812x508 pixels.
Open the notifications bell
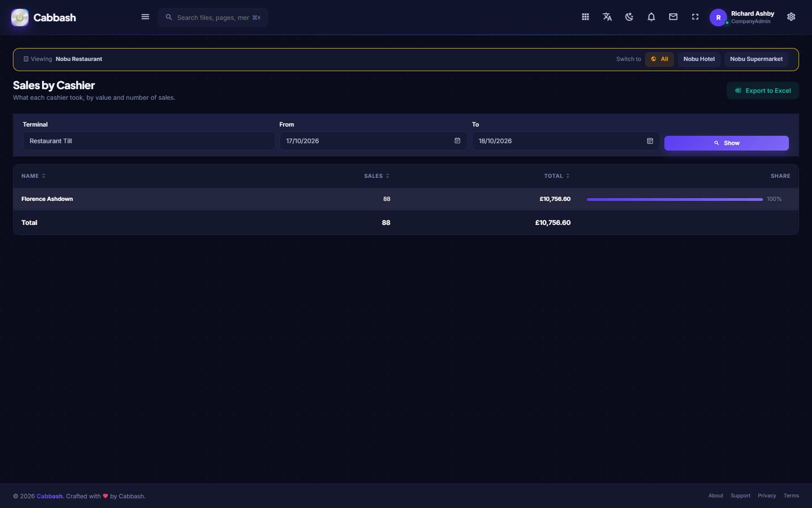point(651,17)
